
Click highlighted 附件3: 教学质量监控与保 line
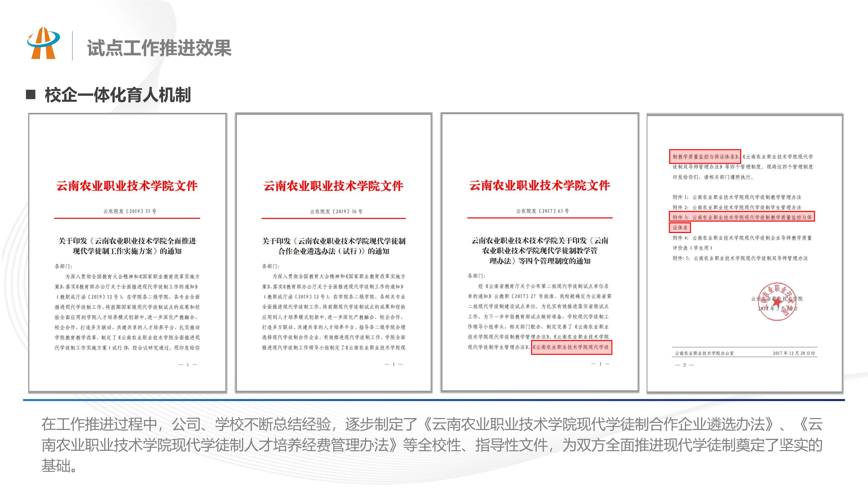pyautogui.click(x=742, y=217)
